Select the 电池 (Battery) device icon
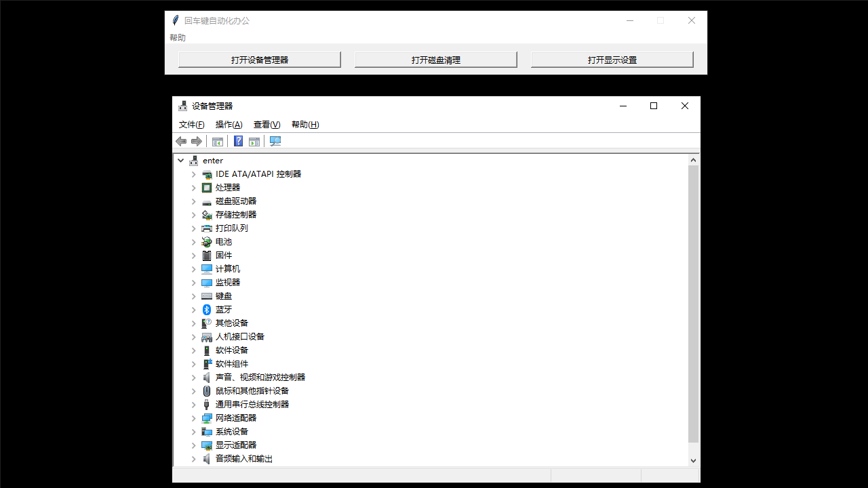Image resolution: width=868 pixels, height=488 pixels. 206,241
